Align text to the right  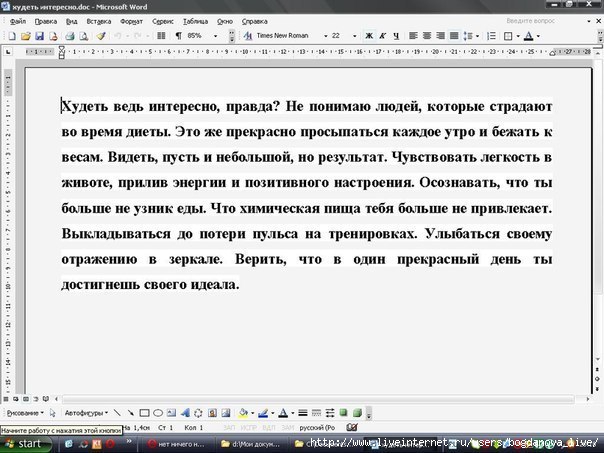tap(440, 36)
